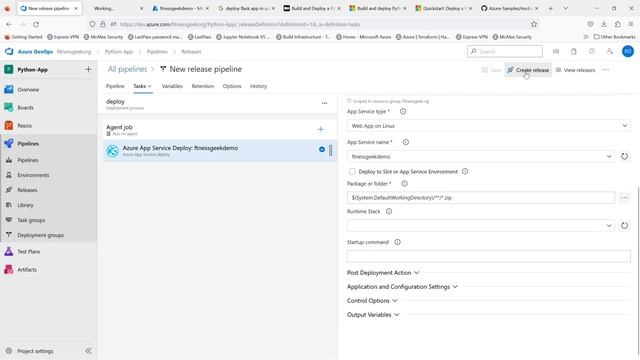Add a task to Agent job
The image size is (640, 360).
coord(320,129)
